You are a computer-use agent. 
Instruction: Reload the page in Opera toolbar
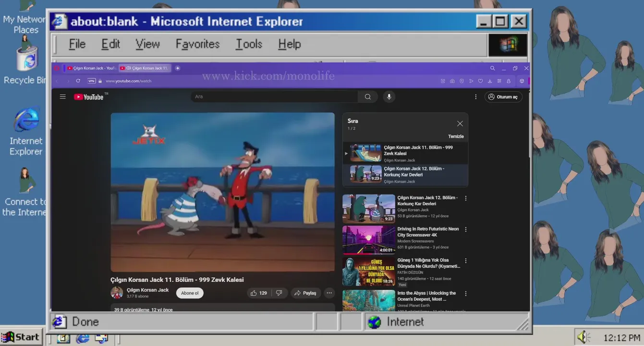(78, 81)
